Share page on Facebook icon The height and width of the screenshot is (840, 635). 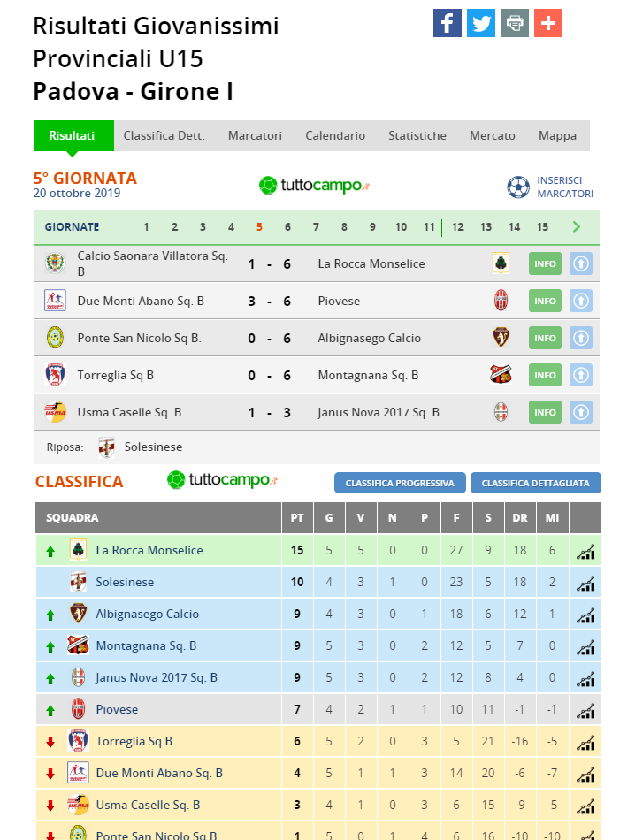447,23
